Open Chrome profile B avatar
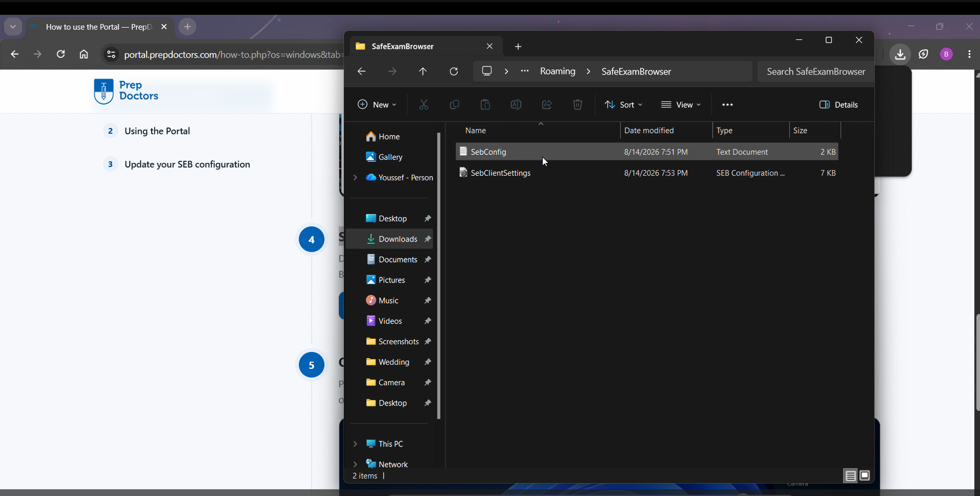The image size is (980, 496). click(946, 54)
